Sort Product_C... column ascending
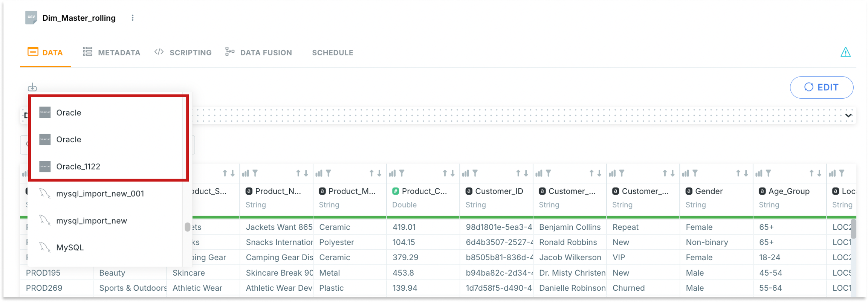This screenshot has height=302, width=868. 445,173
